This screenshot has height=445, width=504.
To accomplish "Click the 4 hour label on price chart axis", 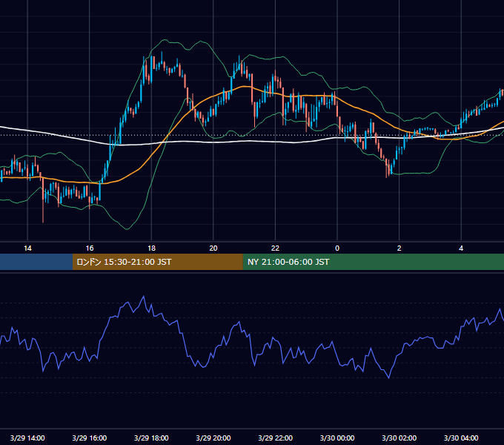I will [x=461, y=248].
